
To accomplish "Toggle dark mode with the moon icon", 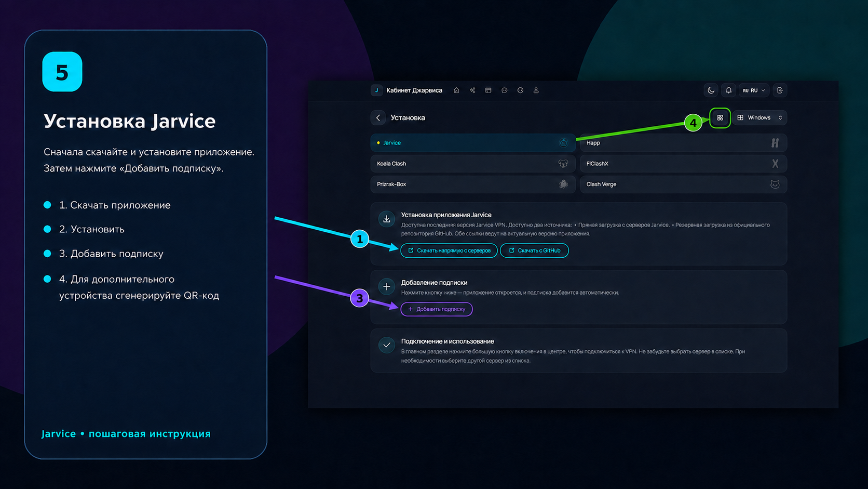I will (711, 90).
